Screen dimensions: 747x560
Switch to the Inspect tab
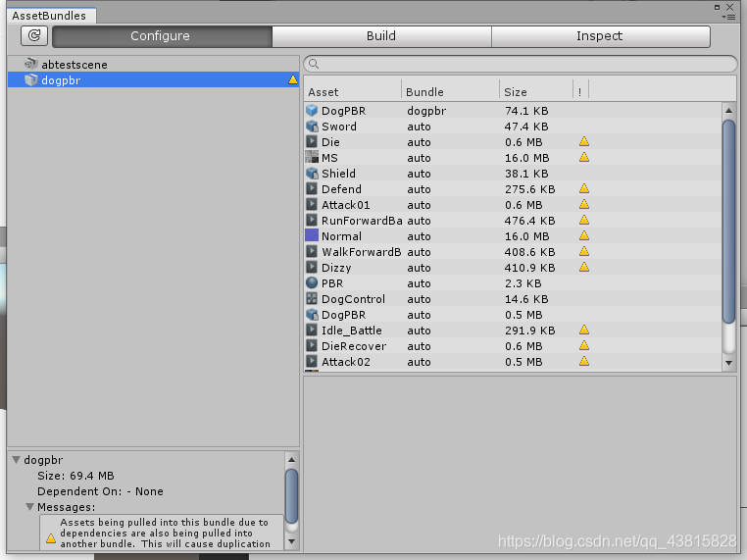coord(600,36)
